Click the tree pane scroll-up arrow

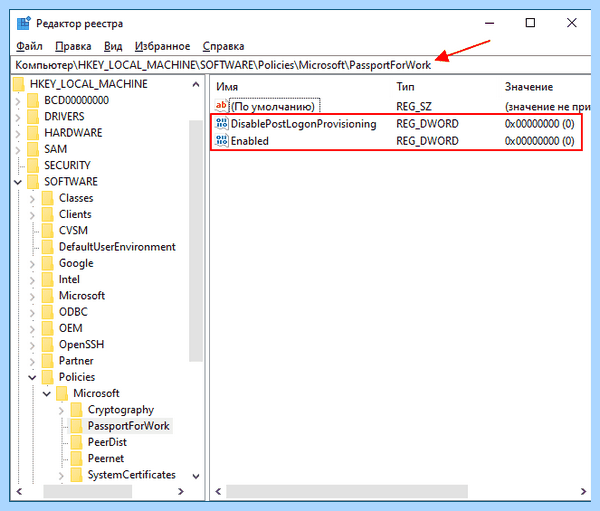[196, 84]
